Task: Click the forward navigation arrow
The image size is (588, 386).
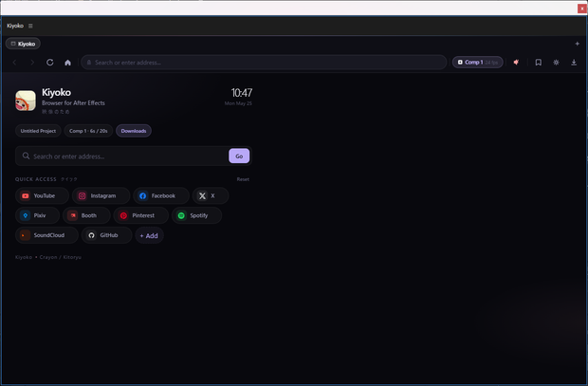Action: pos(32,63)
